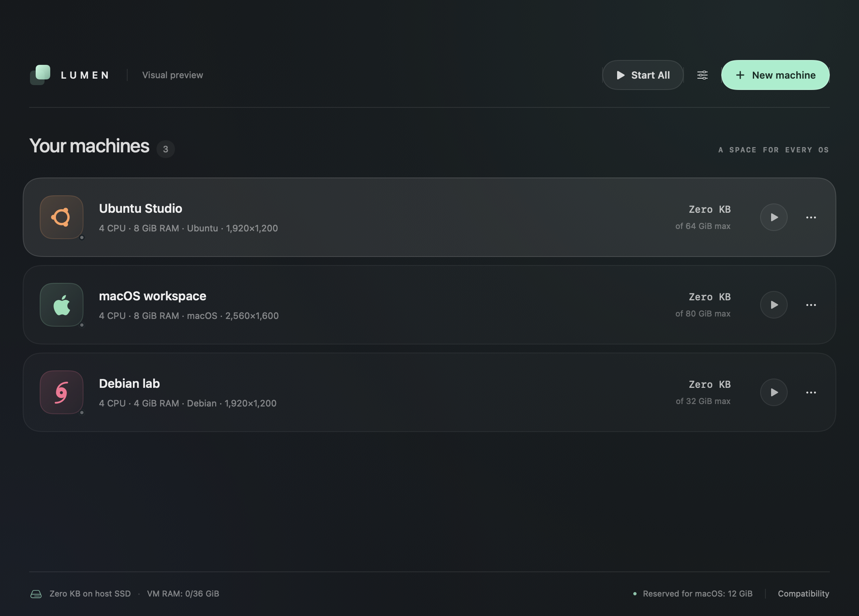The image size is (859, 616).
Task: Click 'VM RAM: 0/36 GiB' status
Action: pos(183,594)
